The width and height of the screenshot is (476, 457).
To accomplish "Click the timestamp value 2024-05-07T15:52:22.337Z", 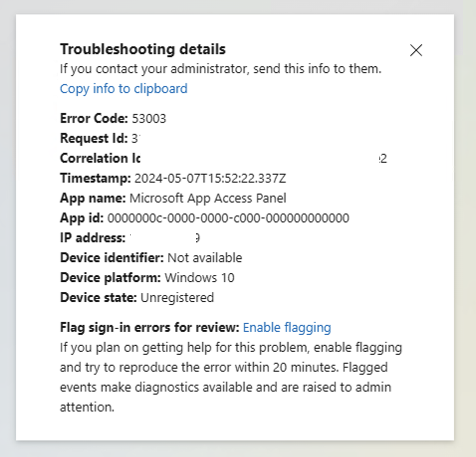I will coord(210,178).
